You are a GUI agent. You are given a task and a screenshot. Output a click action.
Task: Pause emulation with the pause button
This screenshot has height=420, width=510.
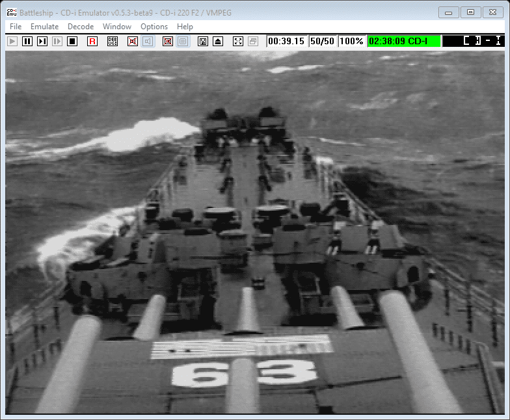(x=27, y=41)
